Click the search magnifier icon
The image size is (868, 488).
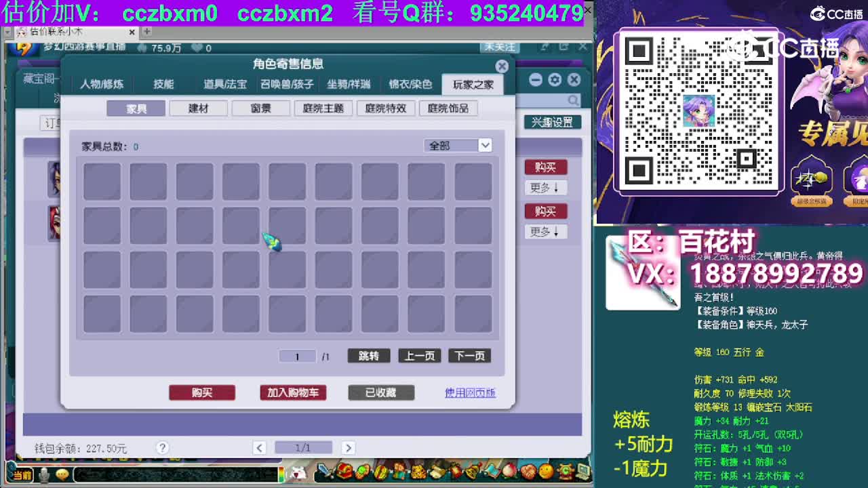[574, 100]
